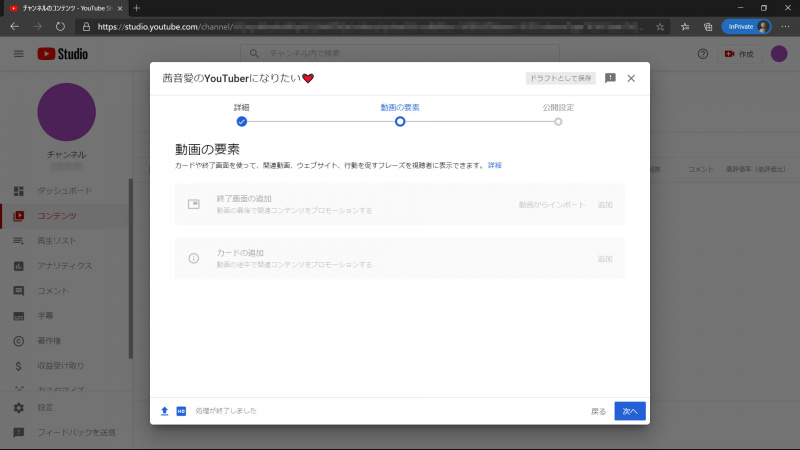
Task: Click the purple channel profile picture
Action: (66, 112)
